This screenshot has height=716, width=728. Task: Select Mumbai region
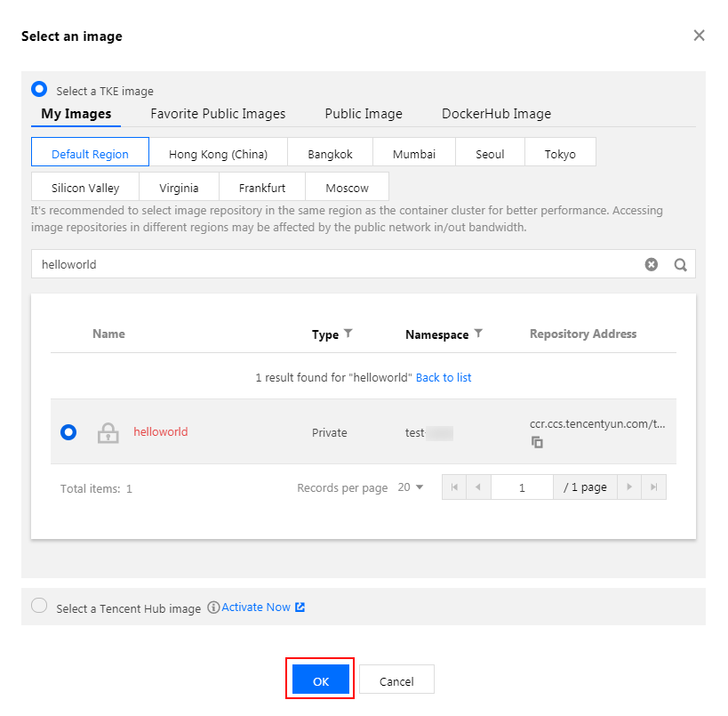click(x=414, y=151)
